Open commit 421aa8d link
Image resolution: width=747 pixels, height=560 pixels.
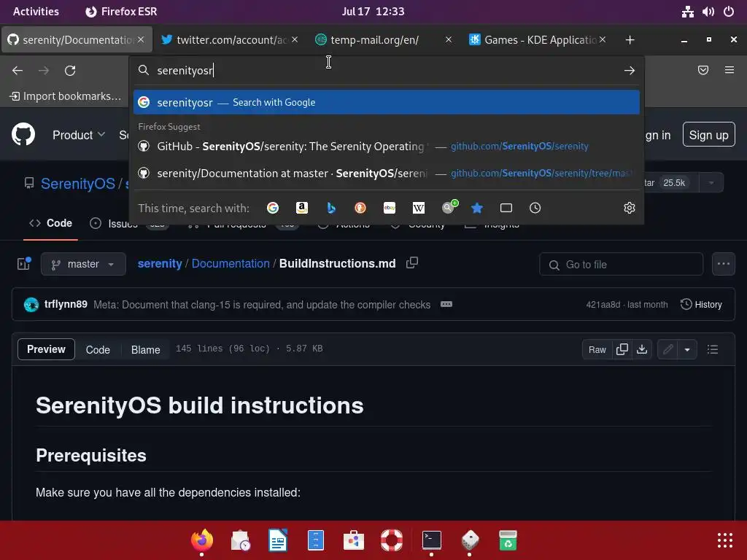[x=603, y=305]
